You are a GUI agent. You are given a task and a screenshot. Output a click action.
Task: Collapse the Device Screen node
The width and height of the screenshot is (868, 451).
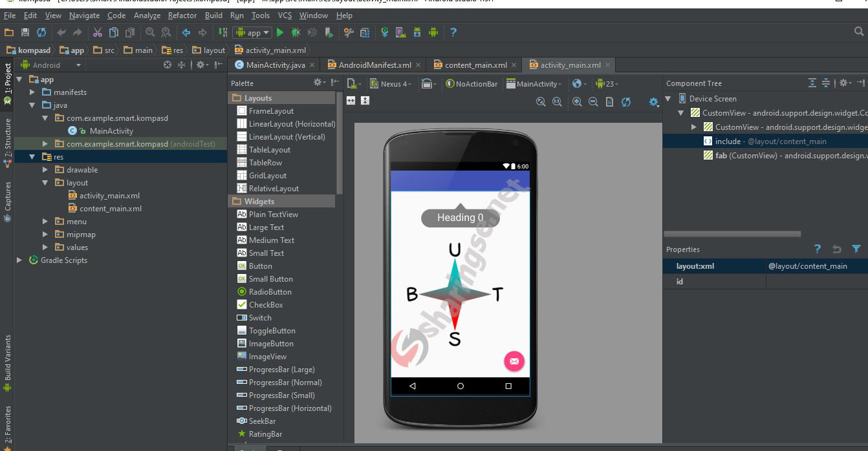point(669,99)
